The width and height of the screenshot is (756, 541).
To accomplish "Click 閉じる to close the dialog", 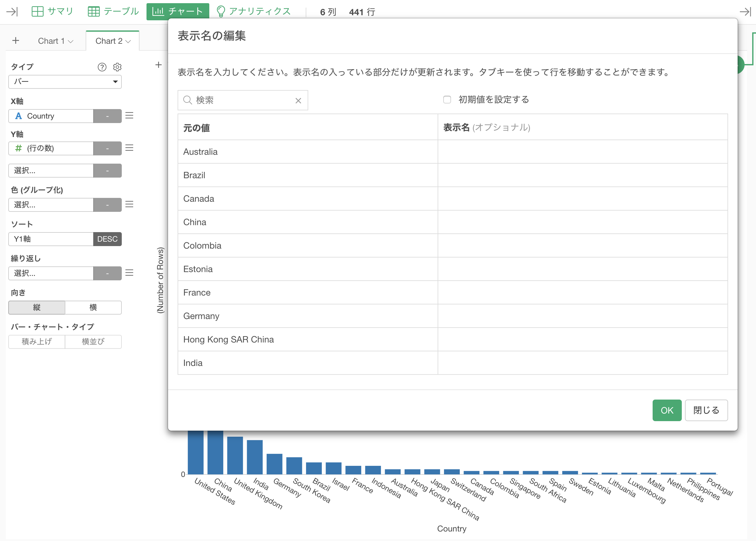I will tap(707, 410).
